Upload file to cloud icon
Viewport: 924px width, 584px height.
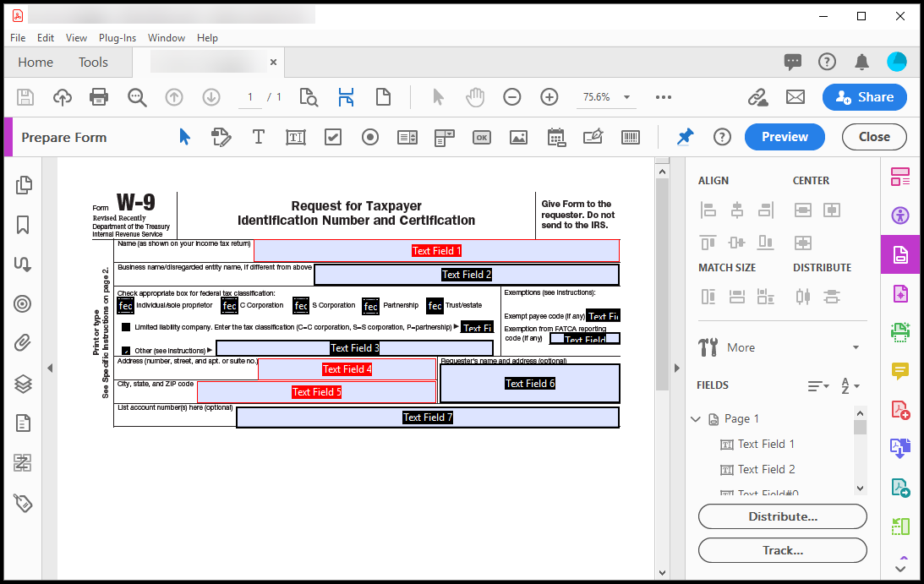(x=62, y=97)
